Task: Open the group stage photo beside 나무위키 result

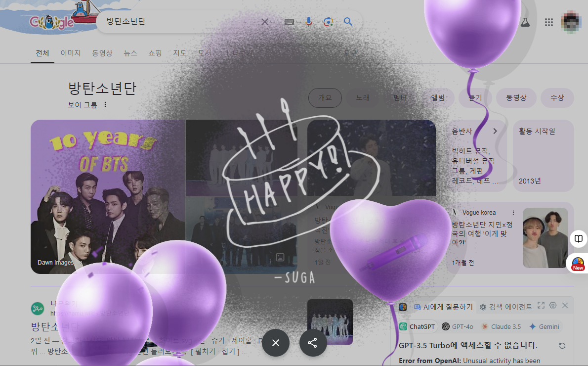Action: pyautogui.click(x=330, y=321)
